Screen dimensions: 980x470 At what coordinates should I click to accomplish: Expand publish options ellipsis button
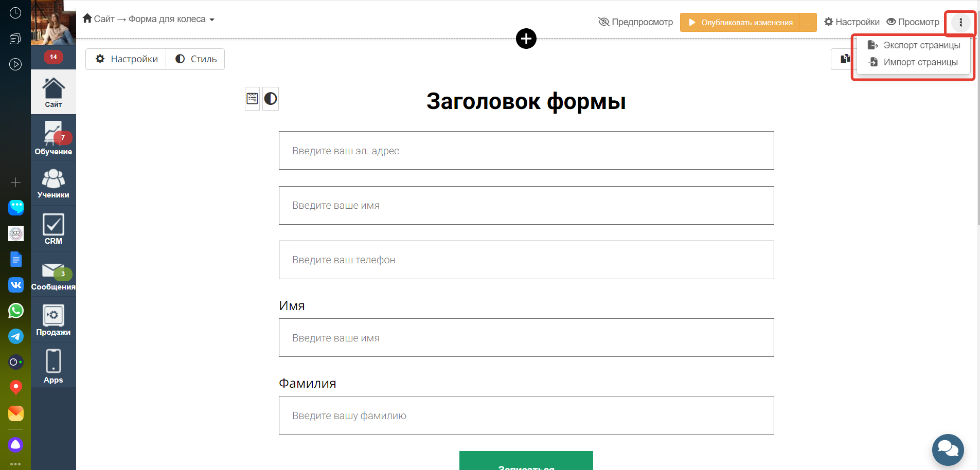pyautogui.click(x=808, y=23)
